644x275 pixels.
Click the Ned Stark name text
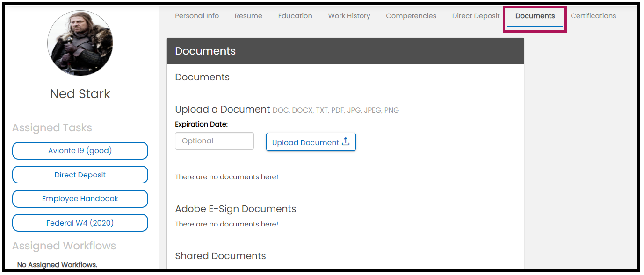(x=80, y=94)
